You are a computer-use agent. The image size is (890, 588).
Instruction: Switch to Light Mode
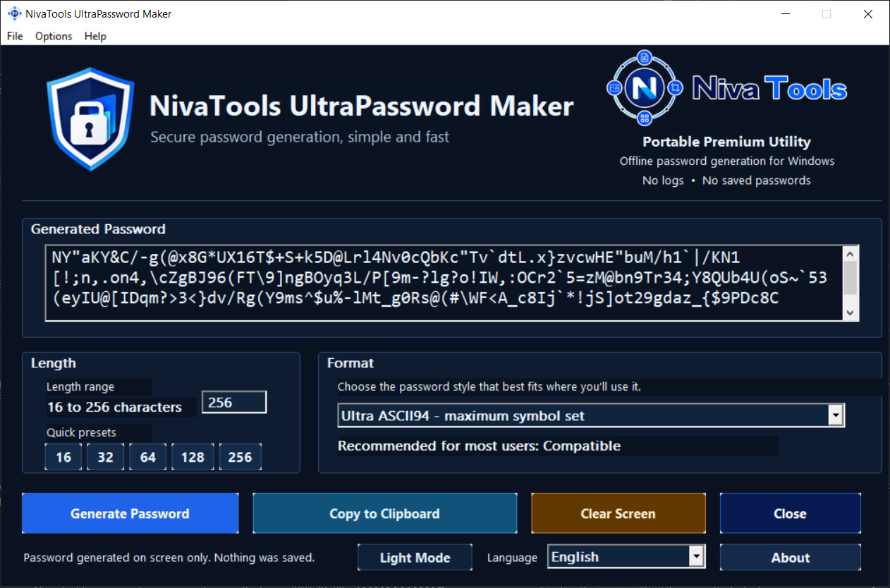415,558
